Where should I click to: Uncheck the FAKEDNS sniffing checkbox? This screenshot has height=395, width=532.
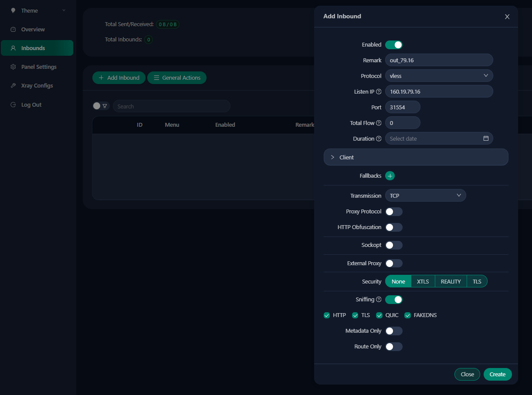pyautogui.click(x=408, y=315)
